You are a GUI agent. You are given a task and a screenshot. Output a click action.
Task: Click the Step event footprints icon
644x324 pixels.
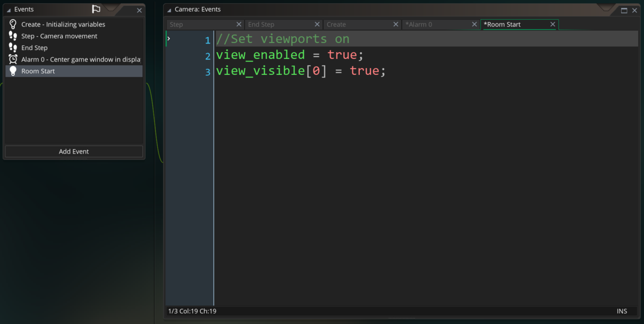tap(13, 36)
